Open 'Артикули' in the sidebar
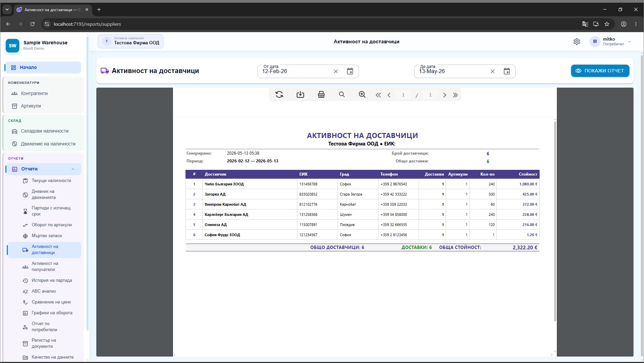The image size is (644, 363). (x=31, y=106)
